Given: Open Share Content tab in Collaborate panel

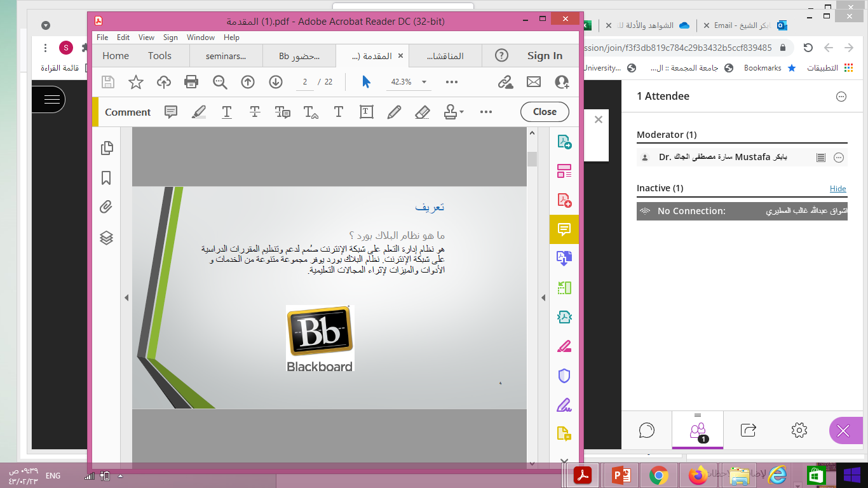Looking at the screenshot, I should [749, 430].
